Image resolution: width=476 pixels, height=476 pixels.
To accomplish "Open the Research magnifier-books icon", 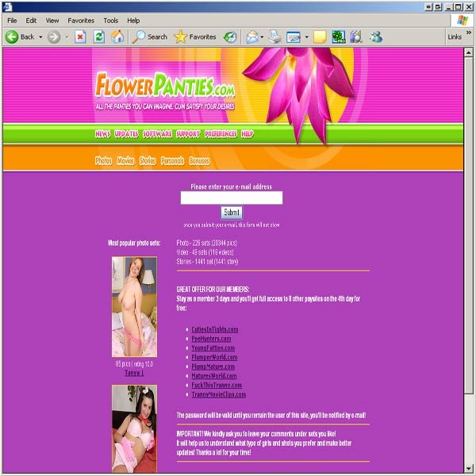I will [356, 37].
